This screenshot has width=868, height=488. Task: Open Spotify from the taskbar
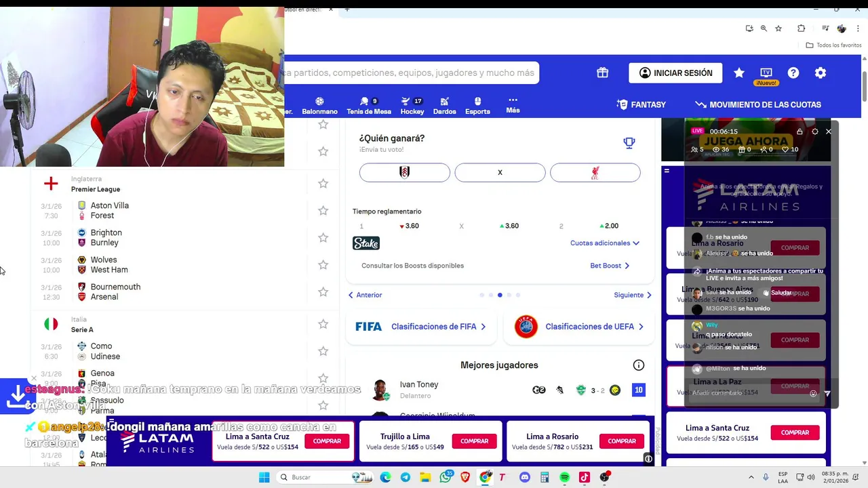(x=565, y=477)
